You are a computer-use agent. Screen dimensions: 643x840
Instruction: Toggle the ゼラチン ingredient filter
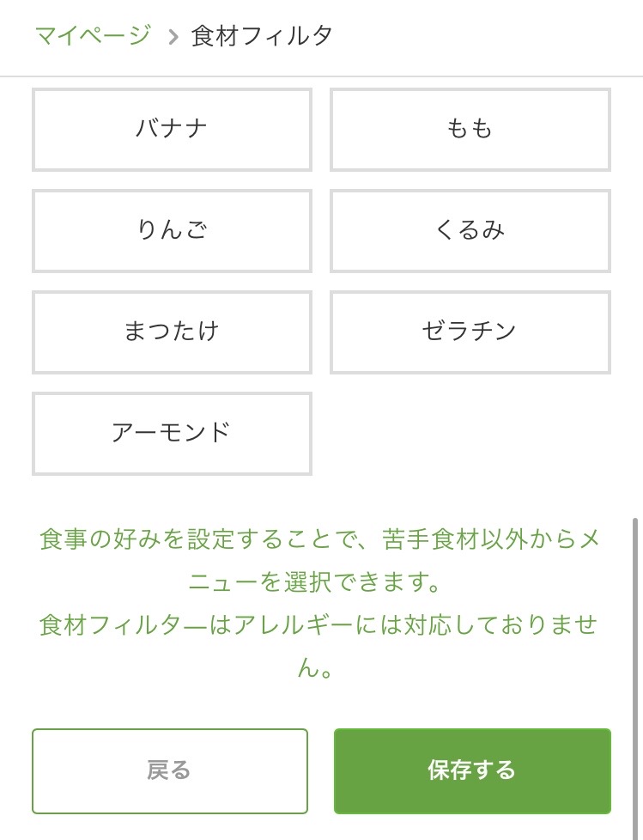[470, 332]
